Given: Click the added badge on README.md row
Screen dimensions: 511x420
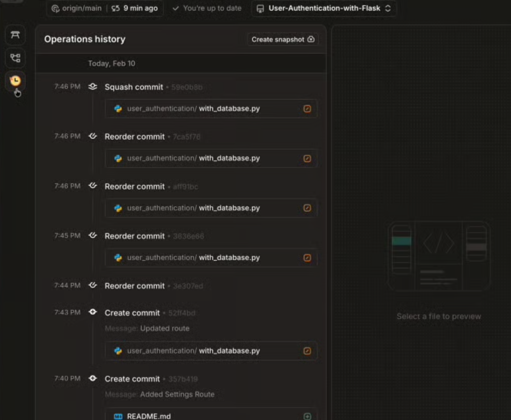Looking at the screenshot, I should click(307, 416).
